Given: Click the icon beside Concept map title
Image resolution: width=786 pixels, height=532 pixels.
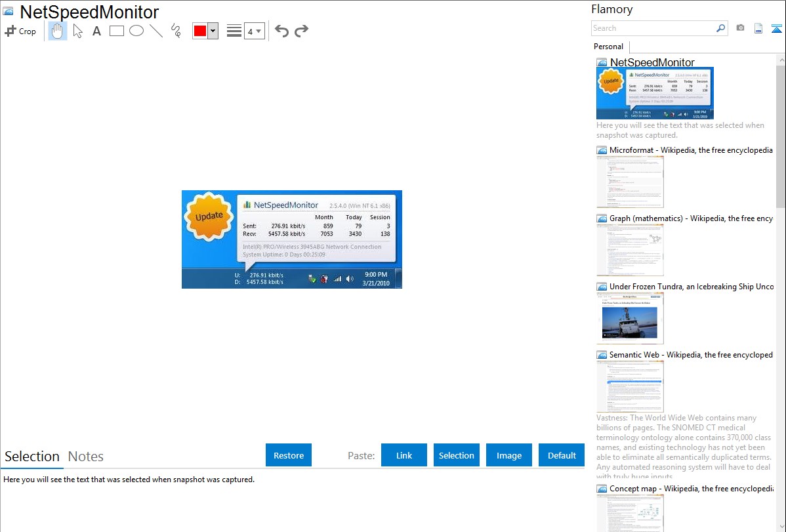Looking at the screenshot, I should click(602, 488).
